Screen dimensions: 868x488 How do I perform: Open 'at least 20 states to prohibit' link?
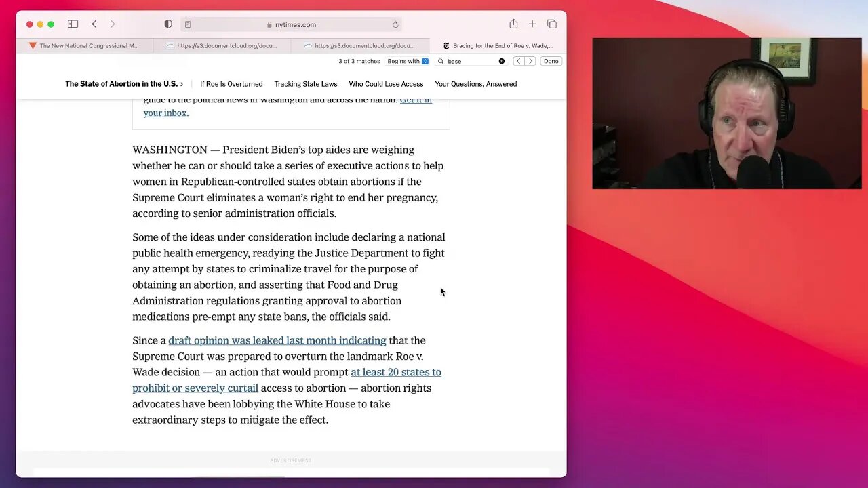pos(287,380)
